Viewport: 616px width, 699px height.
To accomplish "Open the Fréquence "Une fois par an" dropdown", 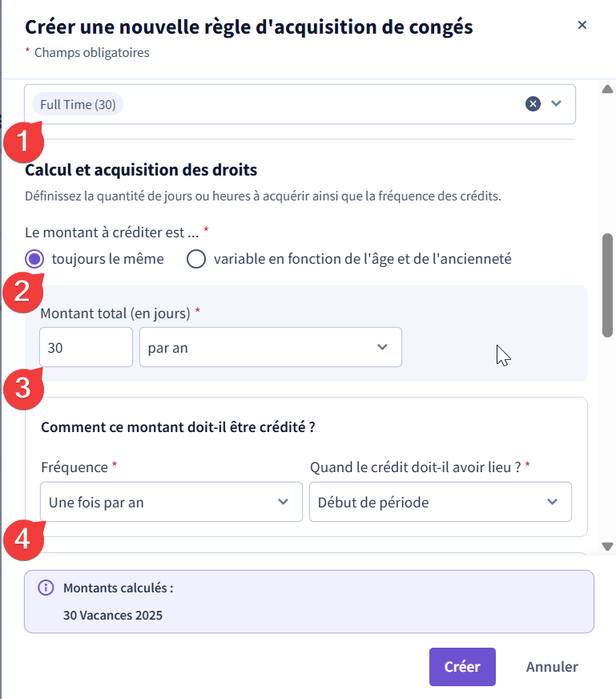I will point(171,502).
